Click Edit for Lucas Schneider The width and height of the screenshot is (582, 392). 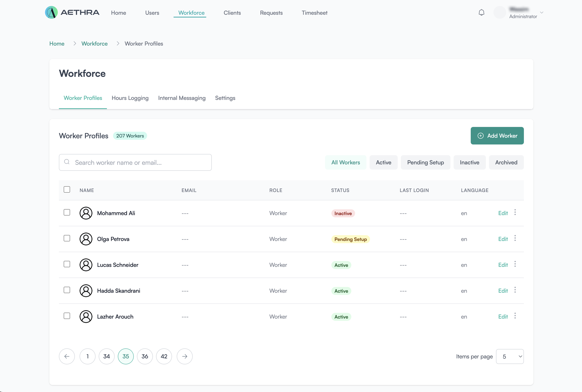click(x=503, y=265)
